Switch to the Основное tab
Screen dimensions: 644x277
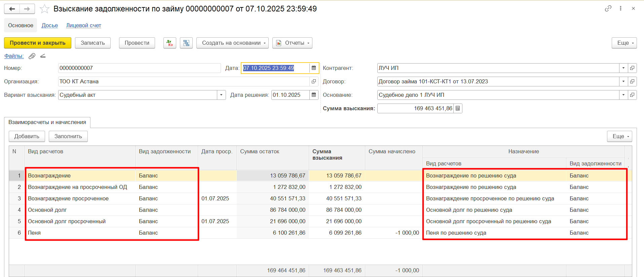[x=21, y=26]
